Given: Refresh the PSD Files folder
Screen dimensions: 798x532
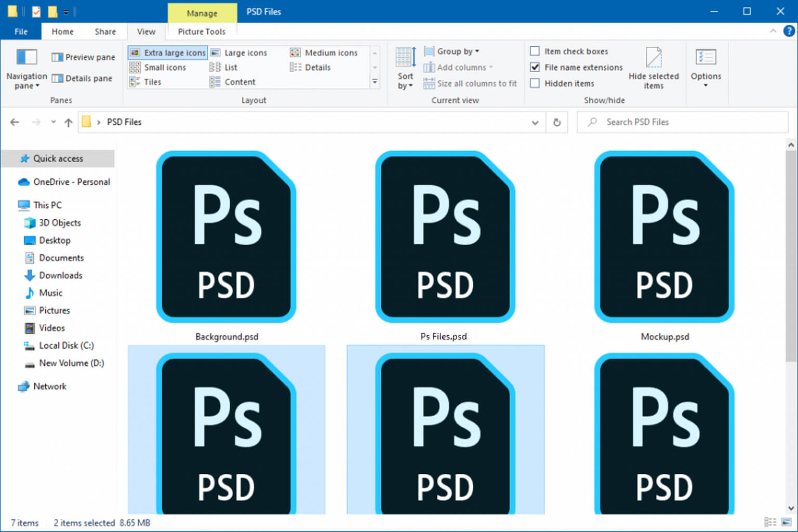Looking at the screenshot, I should (x=556, y=122).
